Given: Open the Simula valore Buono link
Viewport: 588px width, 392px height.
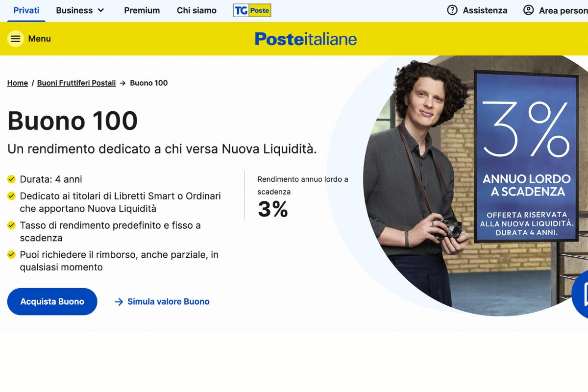Looking at the screenshot, I should 168,302.
